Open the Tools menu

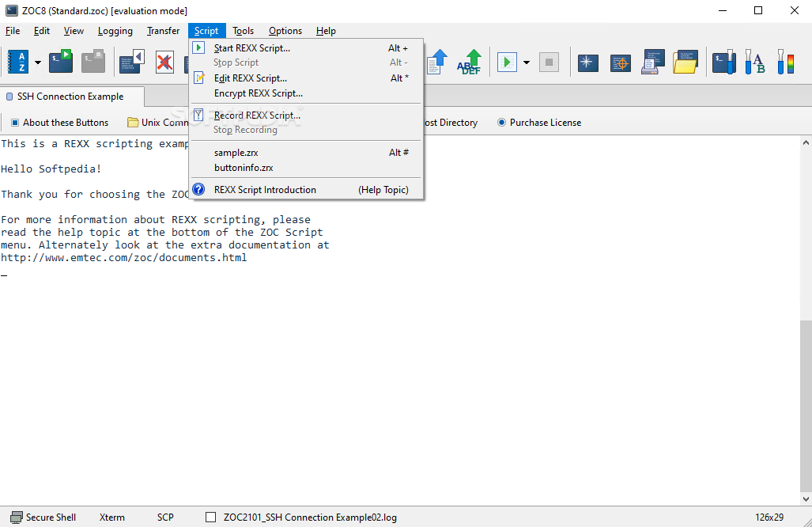point(243,31)
